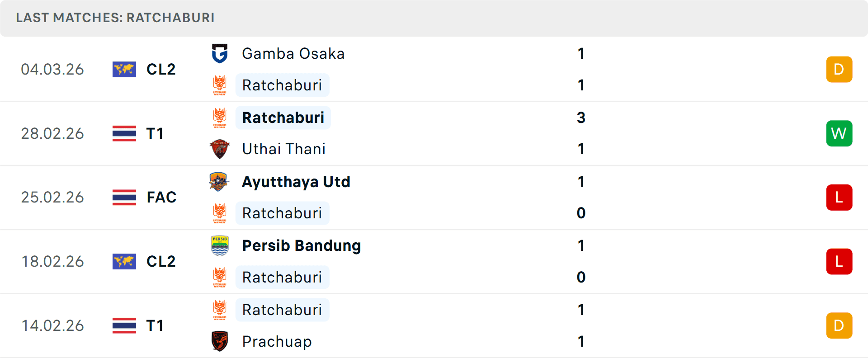Click the Gamba Osaka club crest
The height and width of the screenshot is (358, 868).
(x=220, y=53)
